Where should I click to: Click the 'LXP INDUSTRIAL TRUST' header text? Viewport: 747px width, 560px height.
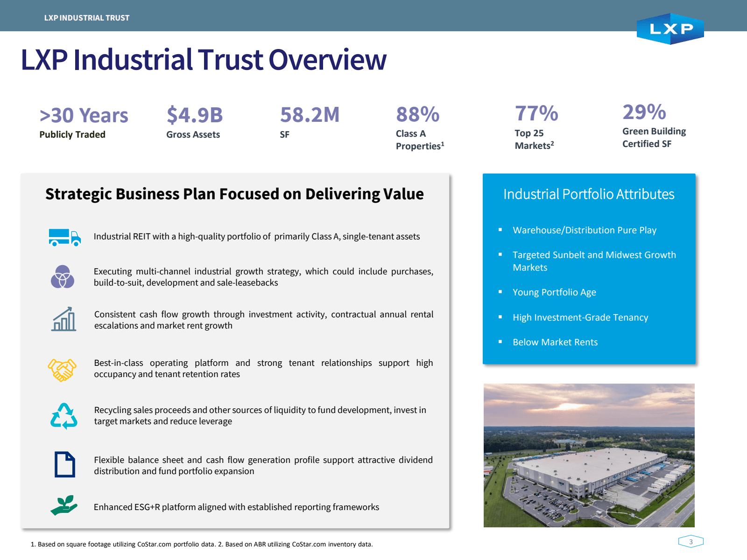87,18
